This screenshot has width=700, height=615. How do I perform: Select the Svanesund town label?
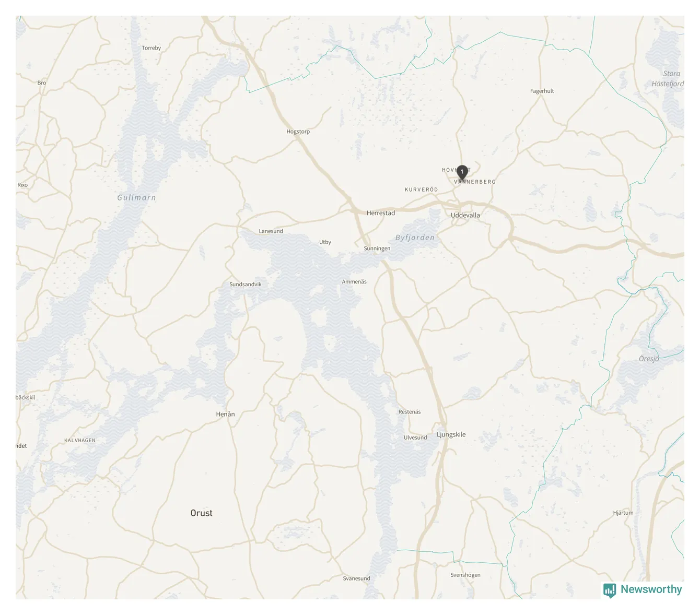(x=356, y=578)
